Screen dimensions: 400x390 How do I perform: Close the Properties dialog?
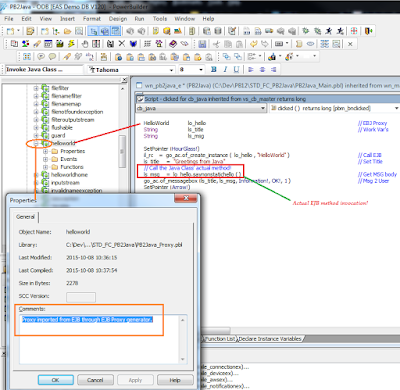click(186, 198)
